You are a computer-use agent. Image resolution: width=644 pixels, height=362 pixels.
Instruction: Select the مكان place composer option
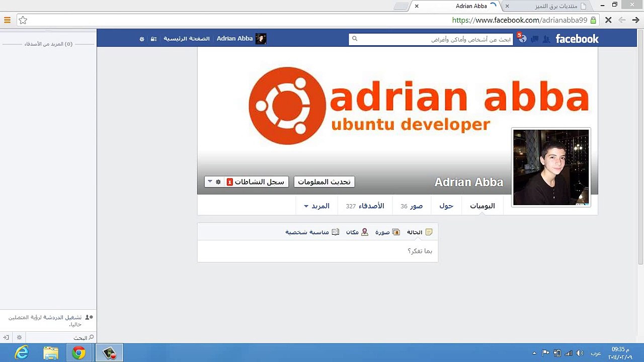click(x=357, y=232)
